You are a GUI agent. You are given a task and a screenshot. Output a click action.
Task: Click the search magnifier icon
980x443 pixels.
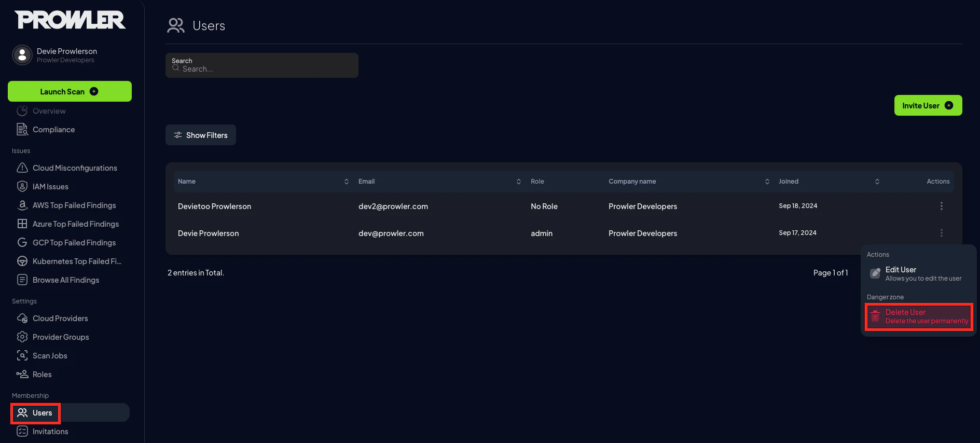176,68
